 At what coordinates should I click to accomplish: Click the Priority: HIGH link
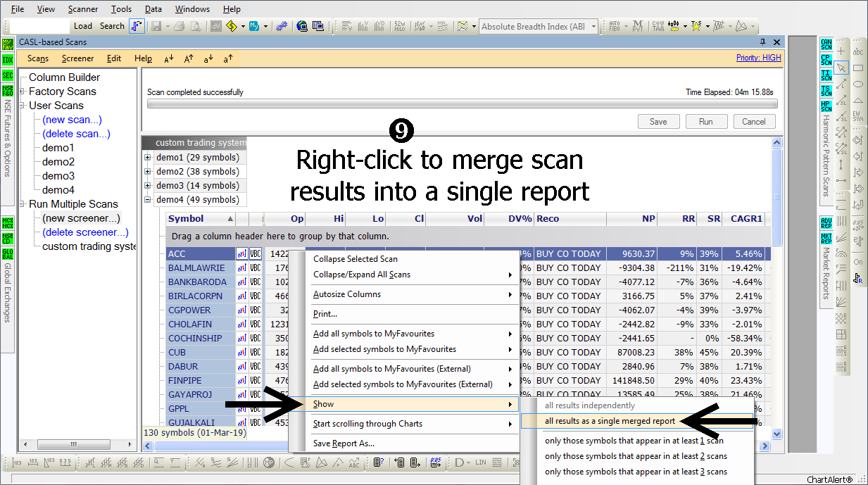point(759,58)
